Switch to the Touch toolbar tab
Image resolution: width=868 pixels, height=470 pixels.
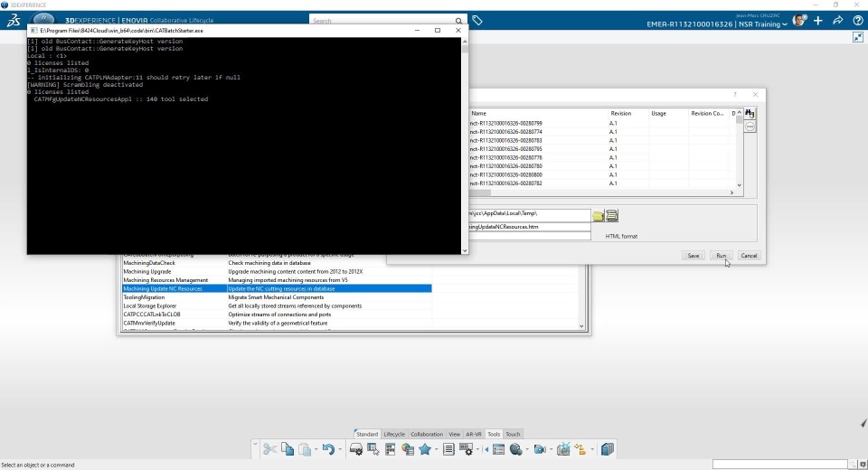(x=514, y=434)
